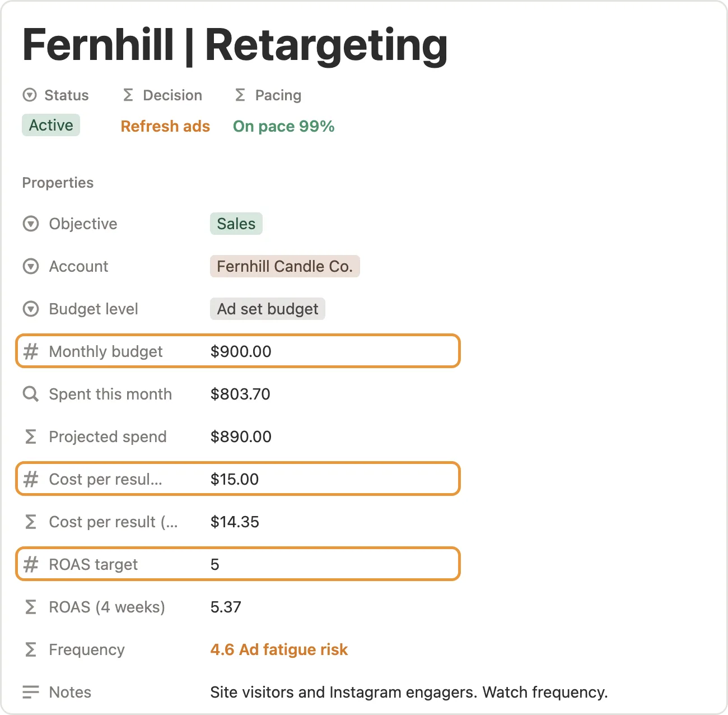Click the select icon beside Budget level
This screenshot has width=728, height=715.
click(31, 309)
